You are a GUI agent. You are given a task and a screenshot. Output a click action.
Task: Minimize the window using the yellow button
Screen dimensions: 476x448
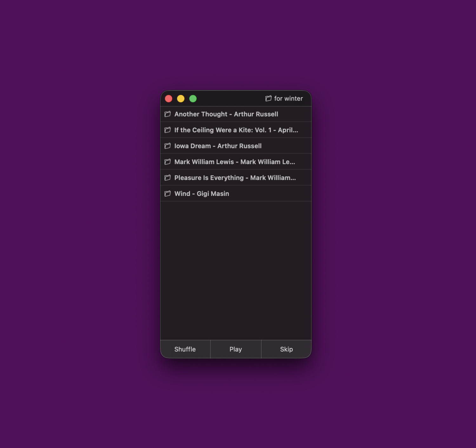click(181, 99)
